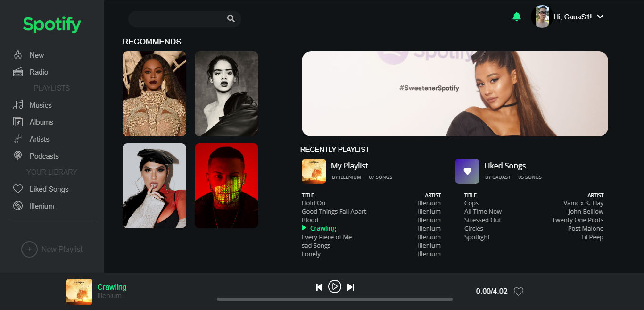Viewport: 644px width, 310px height.
Task: Open the New menu item
Action: 37,55
